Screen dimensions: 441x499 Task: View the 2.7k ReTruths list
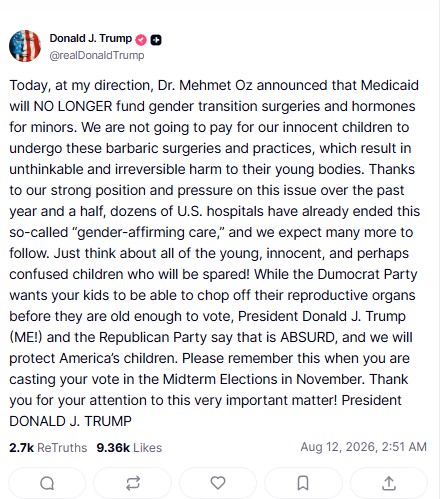pos(48,447)
